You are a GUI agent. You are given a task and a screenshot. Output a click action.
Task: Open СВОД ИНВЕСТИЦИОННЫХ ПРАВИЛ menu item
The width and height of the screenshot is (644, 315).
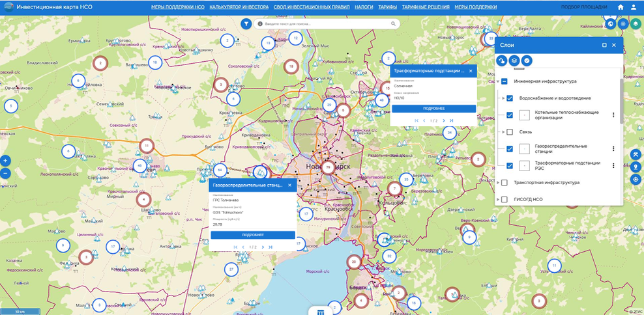click(x=312, y=7)
